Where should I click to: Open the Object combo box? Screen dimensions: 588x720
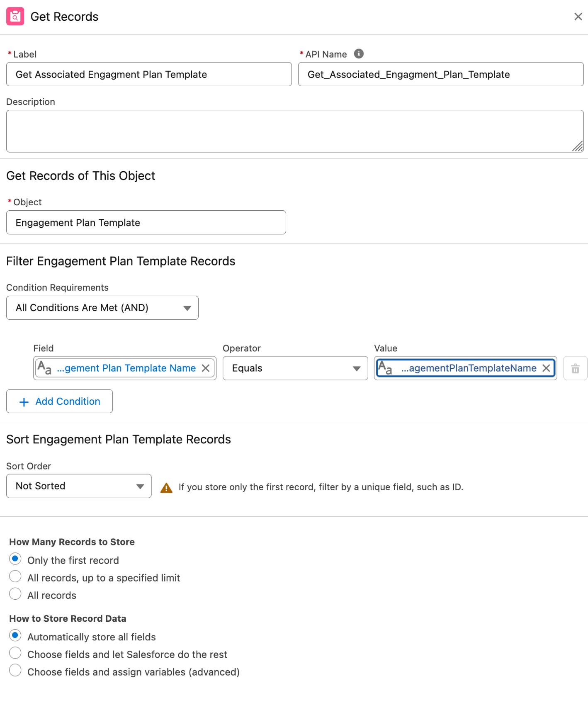tap(146, 222)
